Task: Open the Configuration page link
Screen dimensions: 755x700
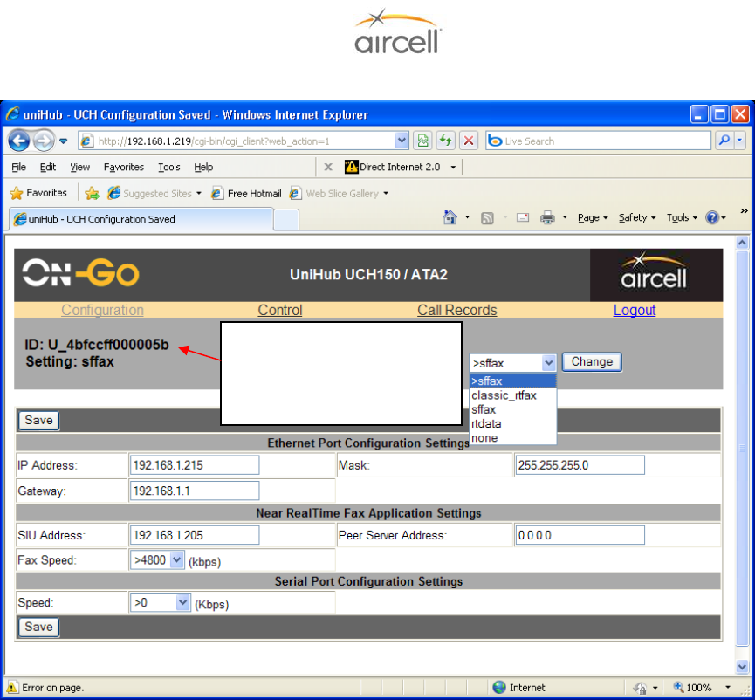Action: point(102,310)
